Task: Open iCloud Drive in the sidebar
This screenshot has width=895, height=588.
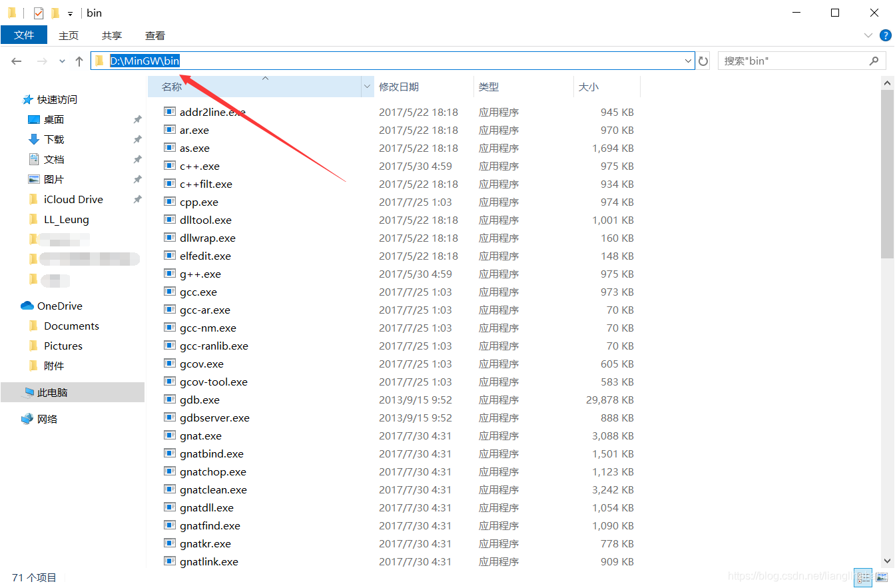Action: coord(73,199)
